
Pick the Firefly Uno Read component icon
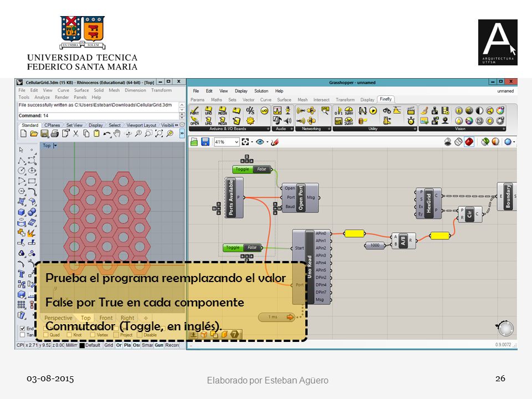(x=208, y=111)
